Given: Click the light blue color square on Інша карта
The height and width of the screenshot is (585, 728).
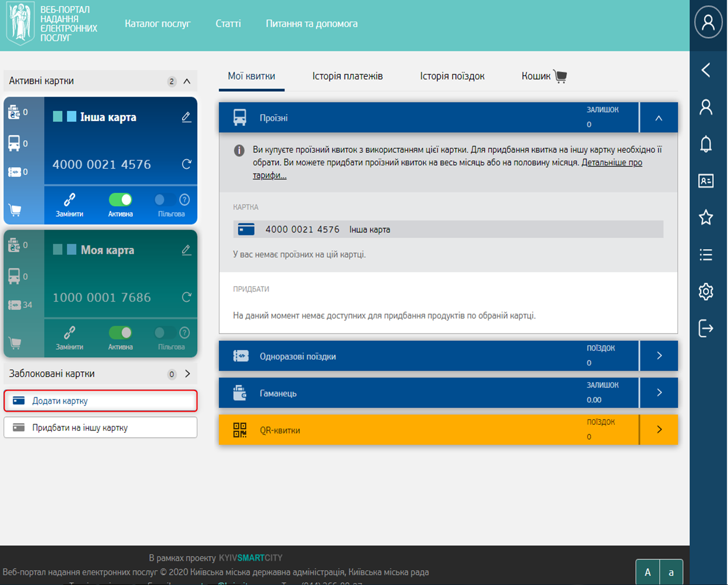Looking at the screenshot, I should click(x=71, y=117).
